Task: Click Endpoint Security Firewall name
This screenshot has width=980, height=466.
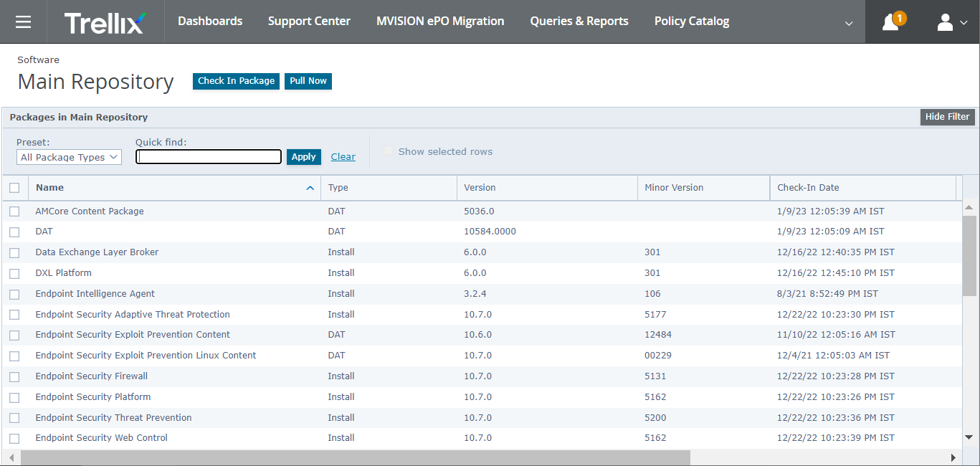Action: [92, 376]
